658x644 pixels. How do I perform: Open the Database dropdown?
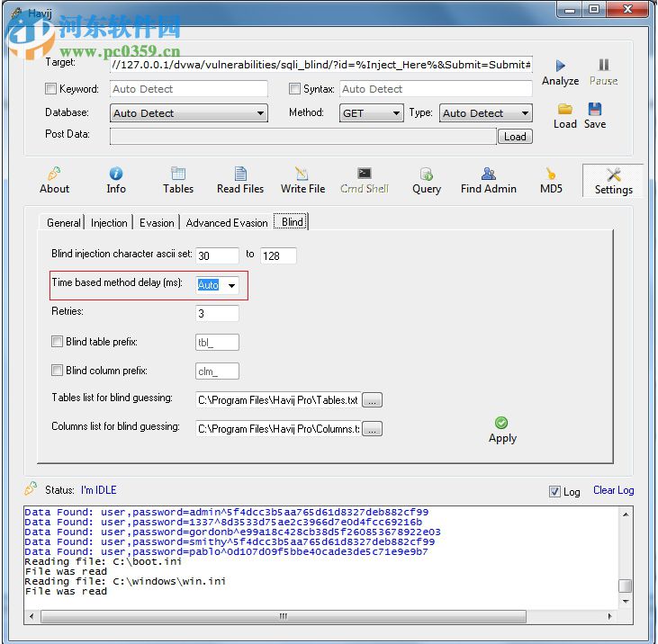pyautogui.click(x=189, y=113)
